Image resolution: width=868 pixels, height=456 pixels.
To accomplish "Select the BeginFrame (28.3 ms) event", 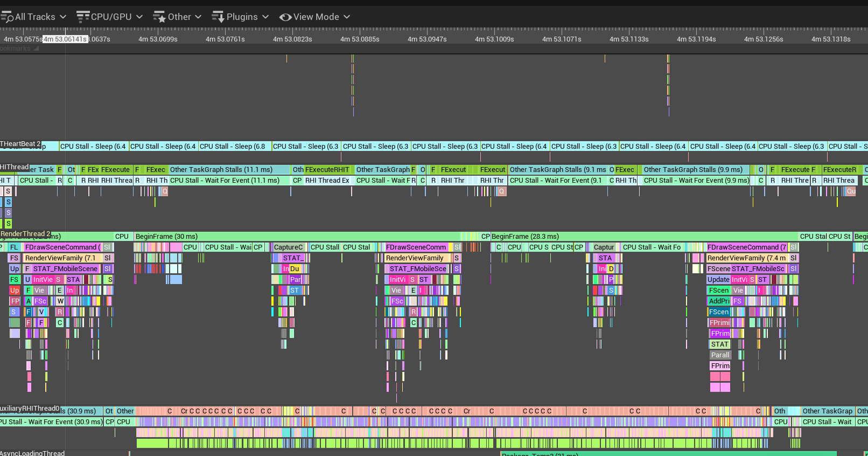I will (644, 236).
